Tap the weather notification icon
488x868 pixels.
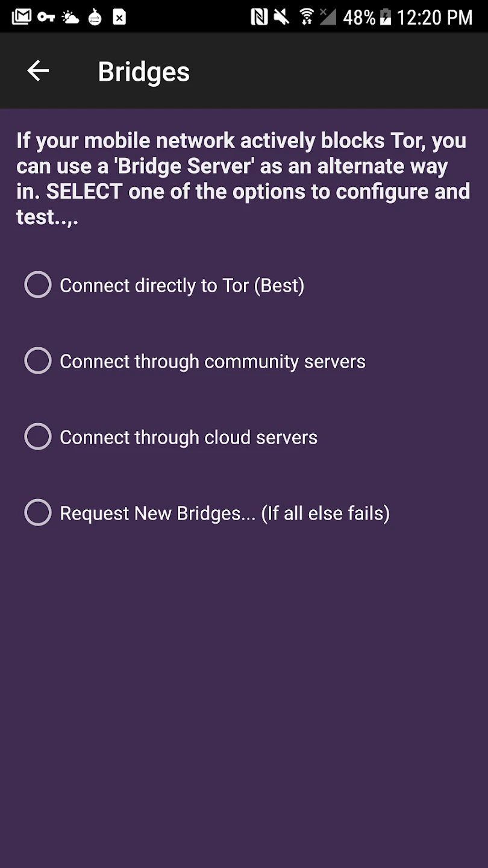pos(70,17)
